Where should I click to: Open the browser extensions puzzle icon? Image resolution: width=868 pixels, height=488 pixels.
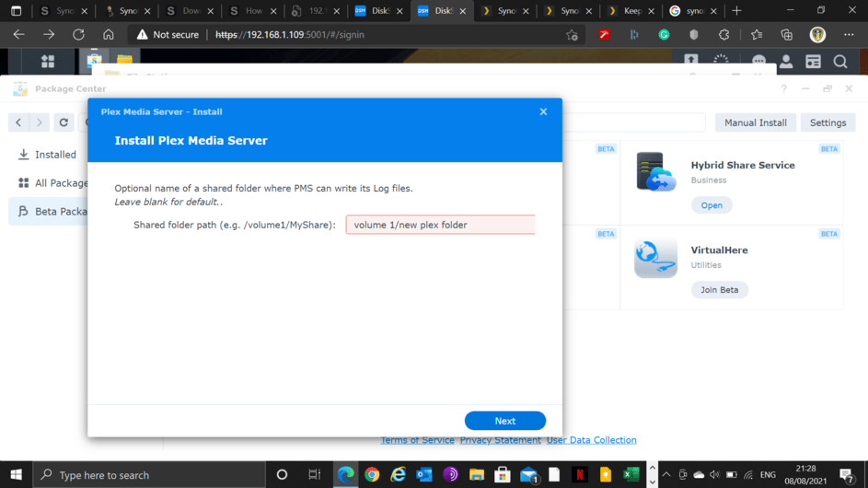click(723, 34)
